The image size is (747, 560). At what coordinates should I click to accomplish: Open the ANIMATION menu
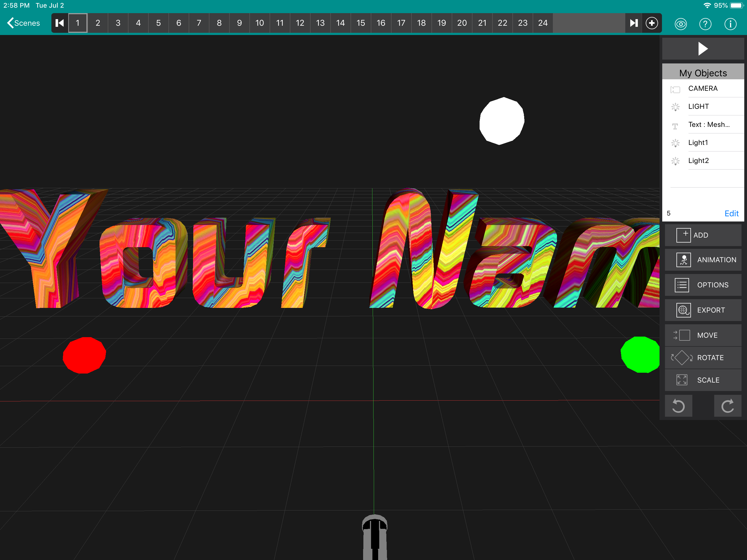703,260
